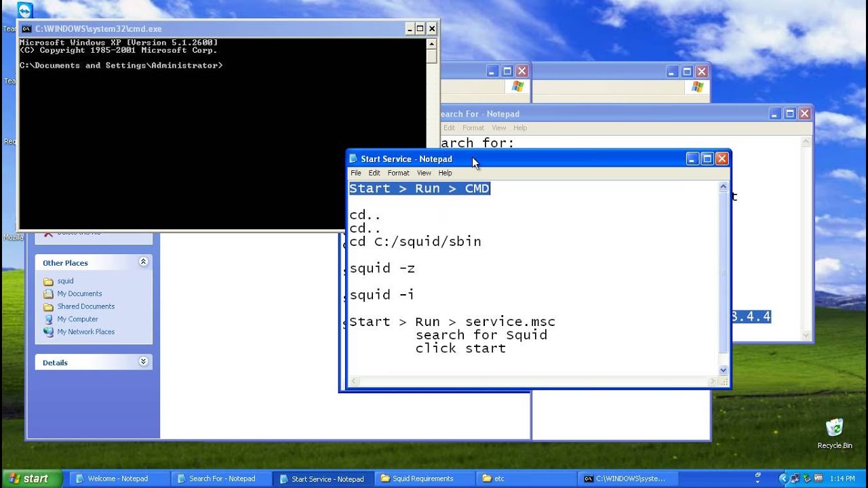Click the line 'Start > Run > service.msc'
This screenshot has height=488, width=868.
[452, 321]
